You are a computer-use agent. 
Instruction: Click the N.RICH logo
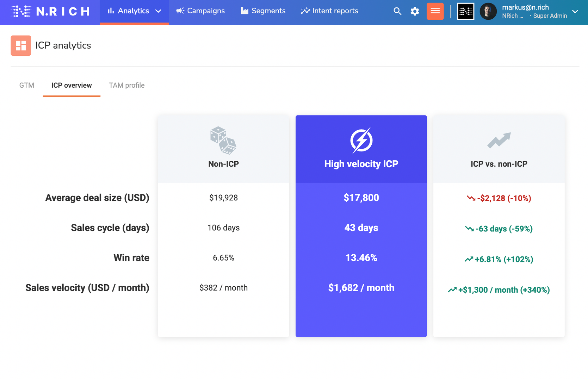49,11
